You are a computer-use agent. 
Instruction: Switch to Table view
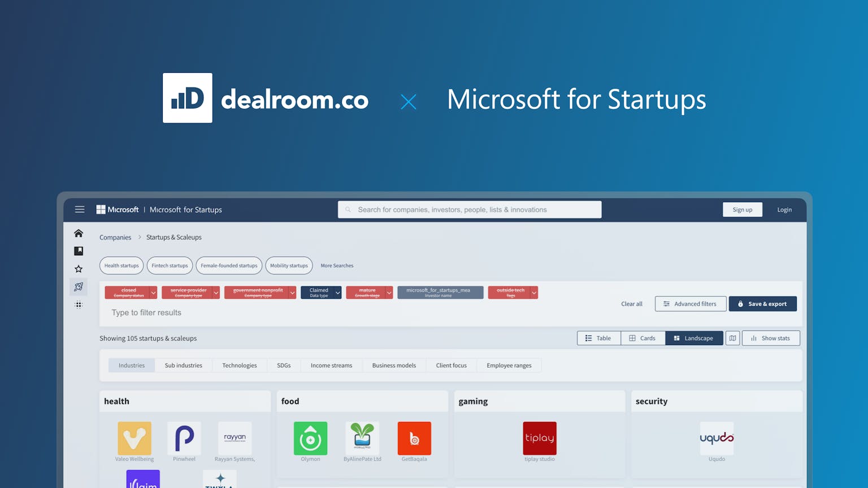tap(598, 338)
